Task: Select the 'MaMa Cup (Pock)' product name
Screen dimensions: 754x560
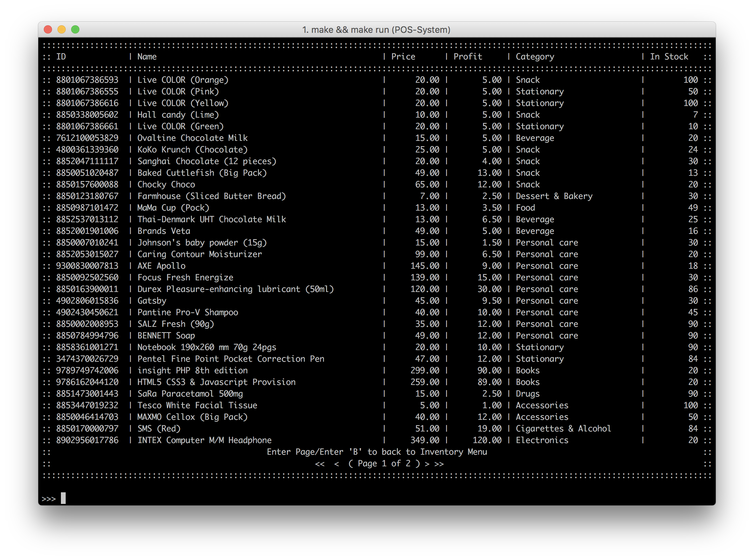Action: click(x=173, y=208)
